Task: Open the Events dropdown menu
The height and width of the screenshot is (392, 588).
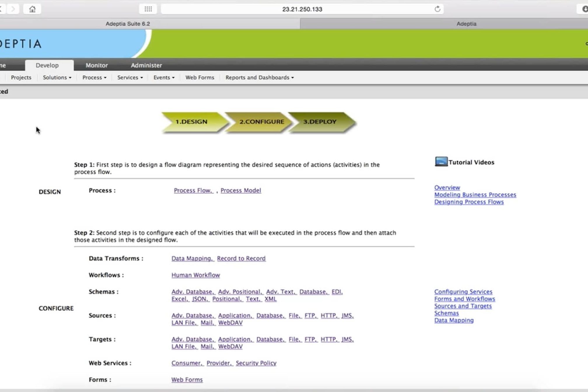Action: coord(164,78)
